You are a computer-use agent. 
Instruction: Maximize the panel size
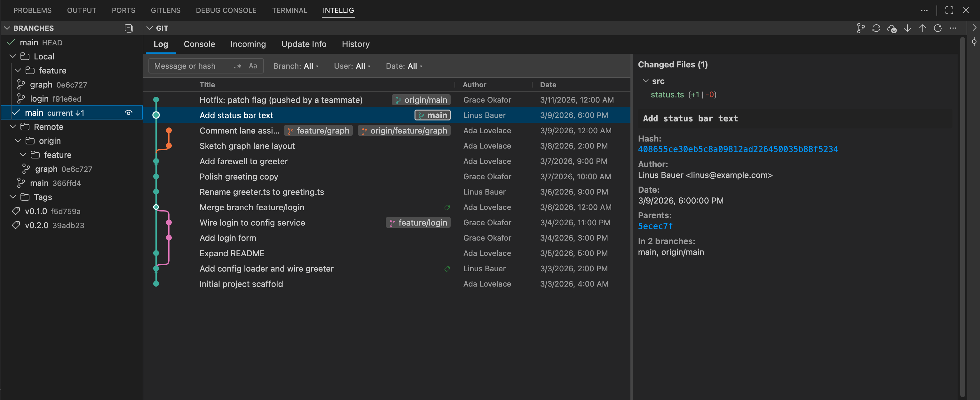coord(949,10)
